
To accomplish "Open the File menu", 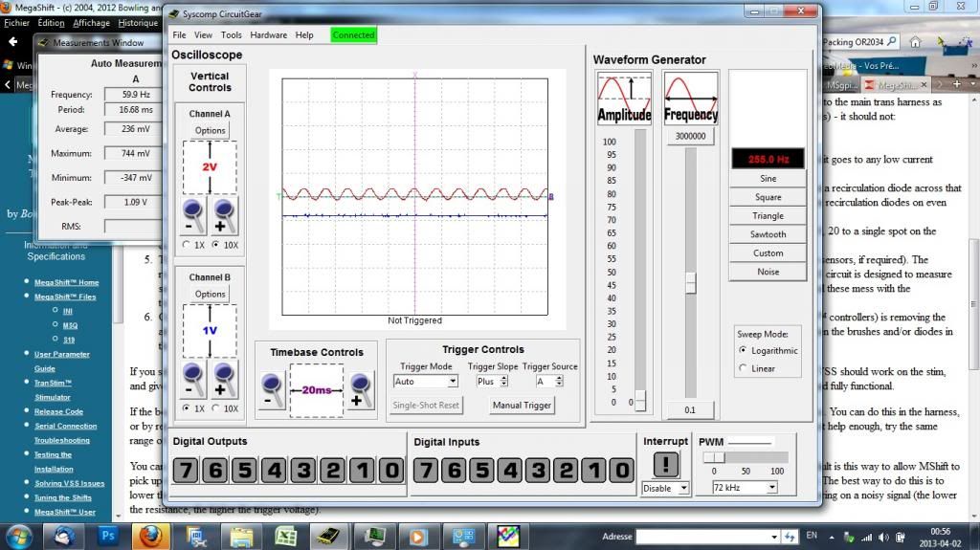I will (x=179, y=35).
